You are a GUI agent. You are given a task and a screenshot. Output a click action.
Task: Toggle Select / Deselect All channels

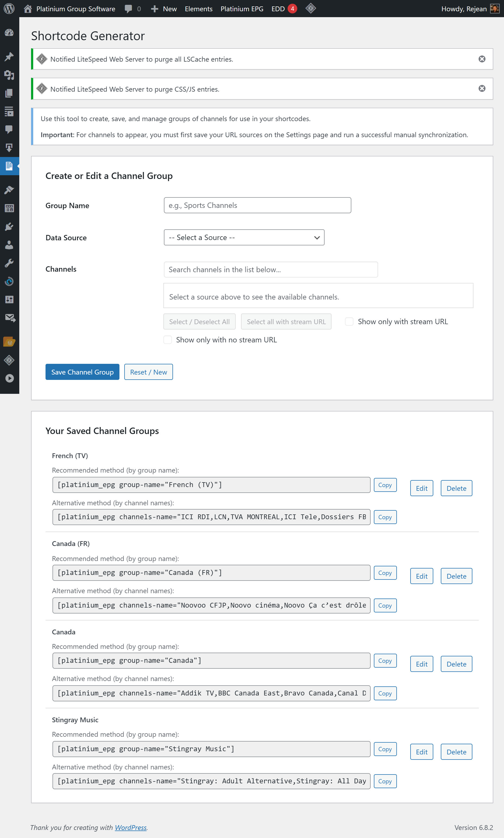tap(199, 321)
